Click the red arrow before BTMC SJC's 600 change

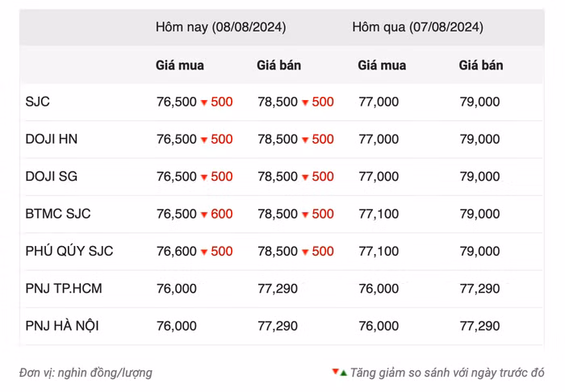[204, 215]
